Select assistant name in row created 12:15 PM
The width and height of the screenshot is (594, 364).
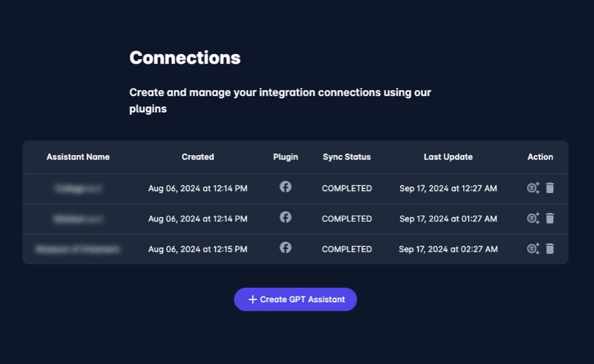point(78,250)
